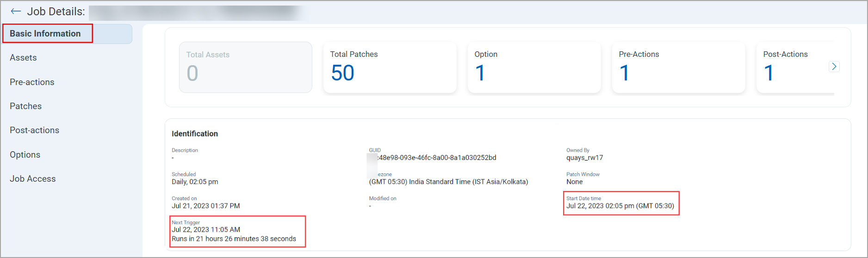Click the back arrow beside Job Details
The height and width of the screenshot is (258, 868).
pyautogui.click(x=16, y=12)
